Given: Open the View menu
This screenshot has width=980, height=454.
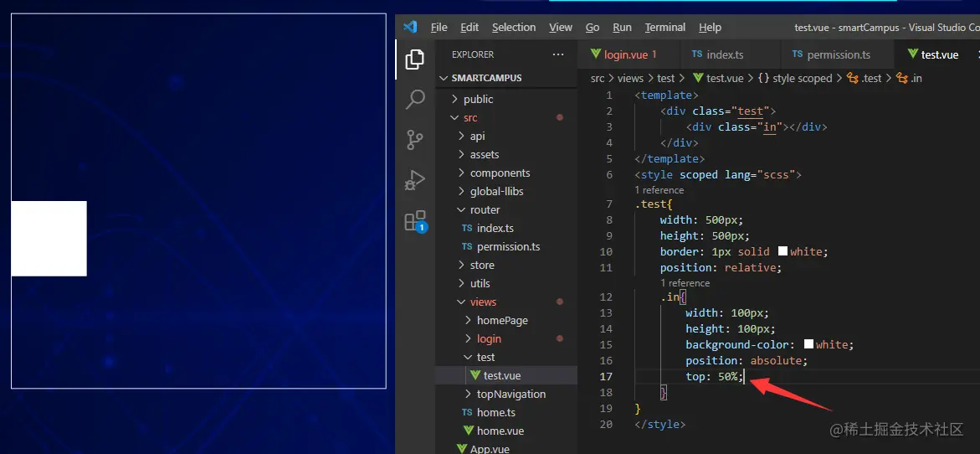Looking at the screenshot, I should click(x=561, y=28).
